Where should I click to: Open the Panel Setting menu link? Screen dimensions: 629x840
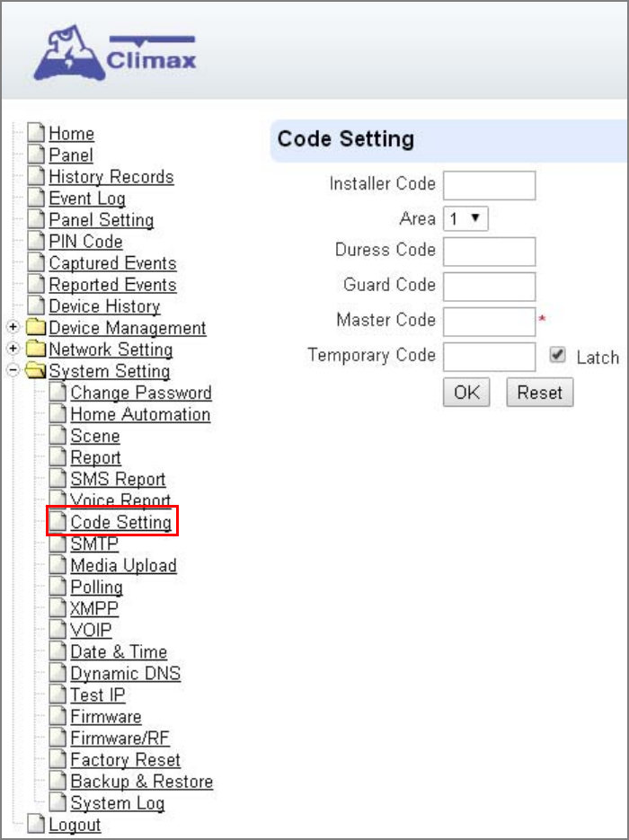pos(102,220)
